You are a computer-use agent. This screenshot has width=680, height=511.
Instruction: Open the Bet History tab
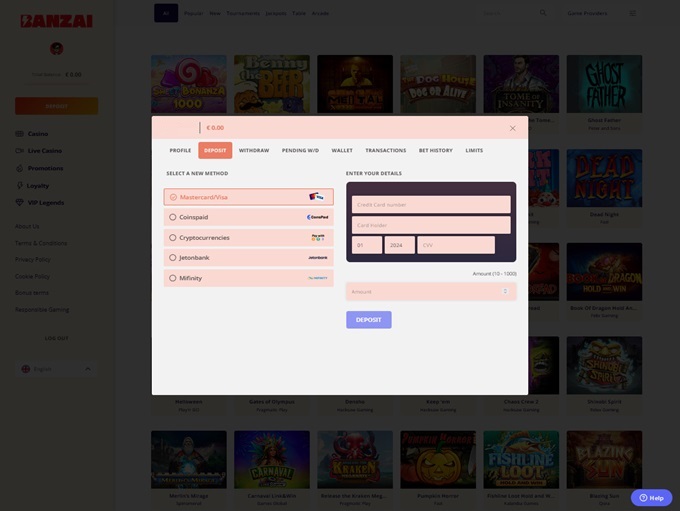435,150
